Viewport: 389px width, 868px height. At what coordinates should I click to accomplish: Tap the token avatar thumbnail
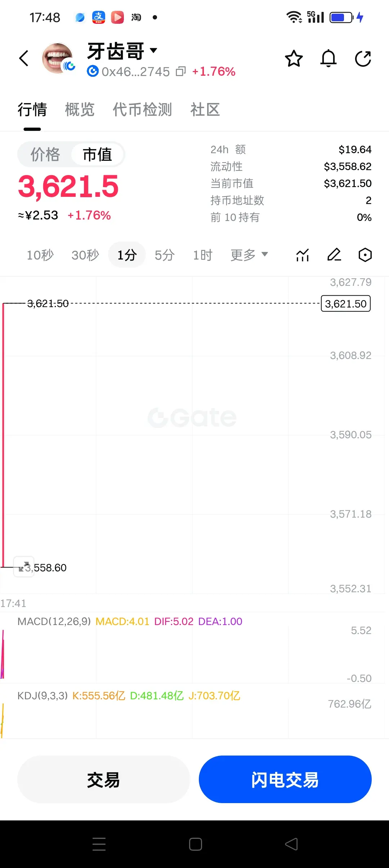[x=58, y=58]
